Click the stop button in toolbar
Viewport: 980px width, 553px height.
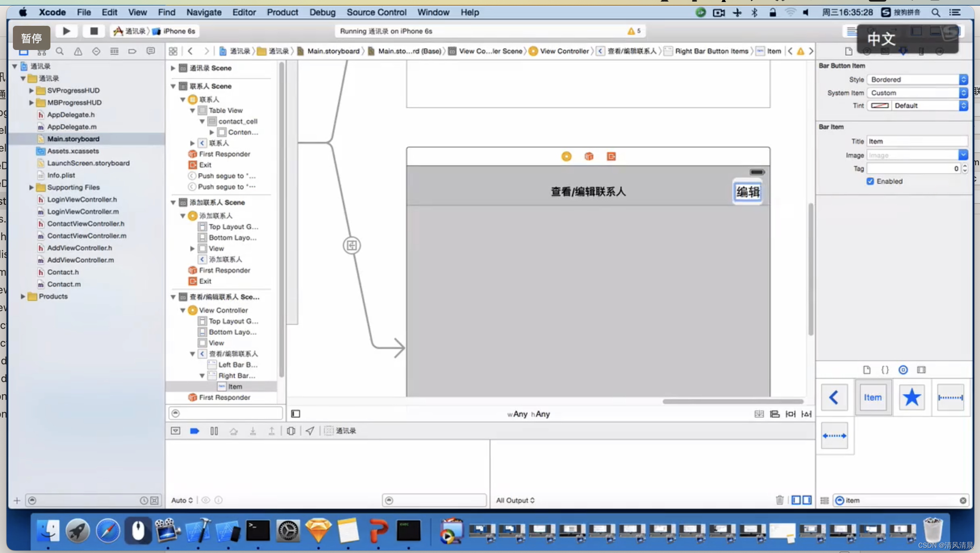pos(94,31)
